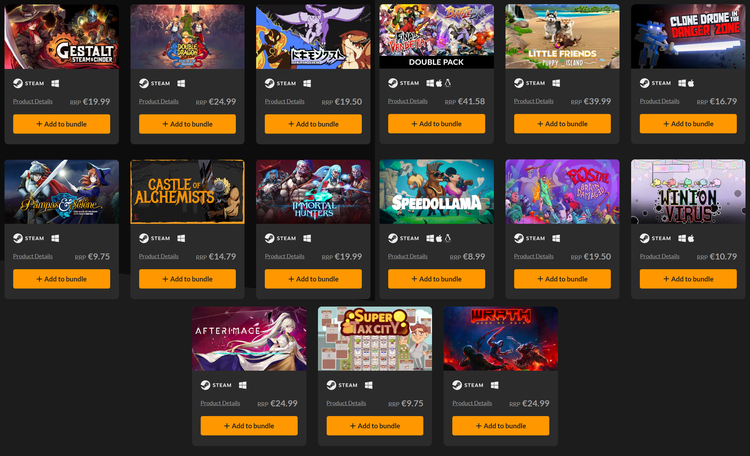750x456 pixels.
Task: Click the Dokimon Quest game thumbnail
Action: (x=313, y=36)
